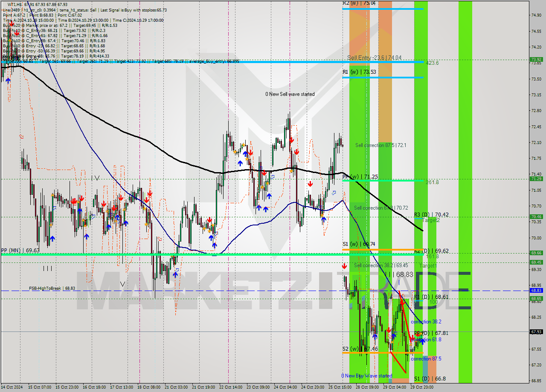
Task: Click the Target1 label
Action: coord(428,266)
